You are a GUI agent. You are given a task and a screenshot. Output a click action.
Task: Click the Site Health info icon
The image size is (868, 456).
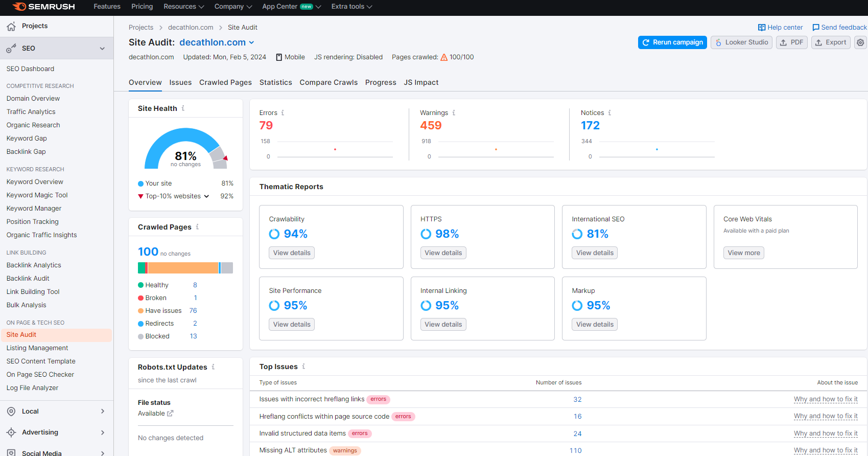pyautogui.click(x=183, y=108)
